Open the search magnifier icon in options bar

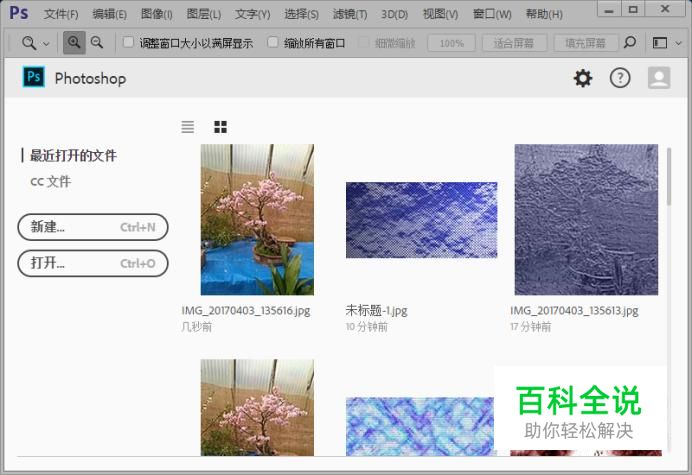[x=630, y=43]
